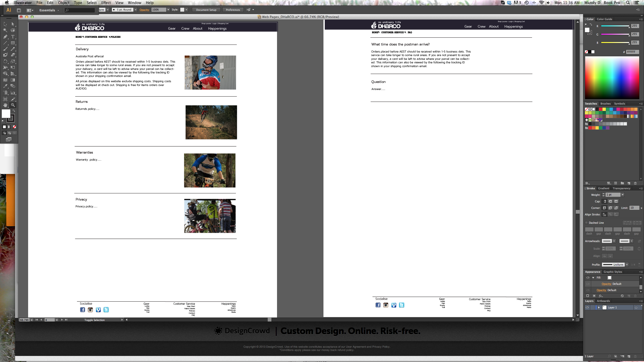Hide Layer 1 with eye icon
This screenshot has height=362, width=644.
pos(587,307)
